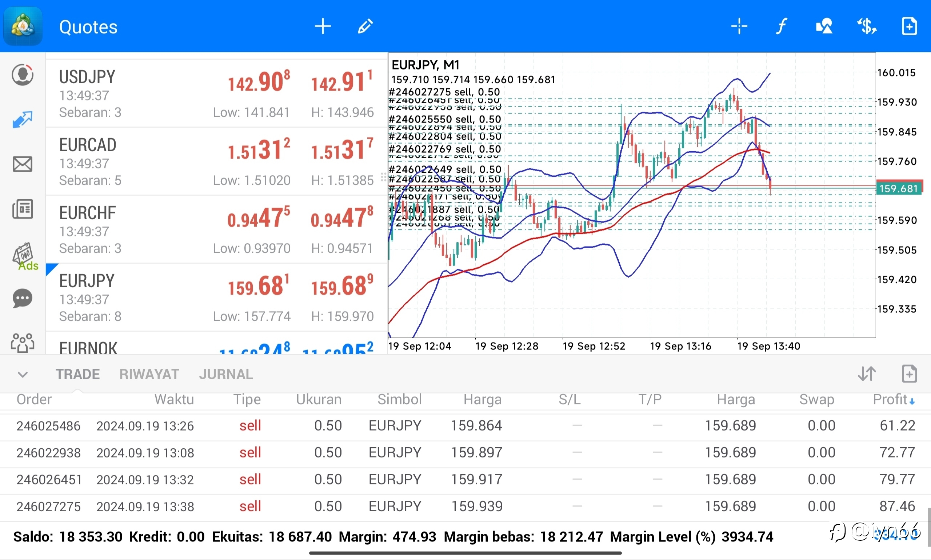Sort trades with up-down arrows icon

click(867, 374)
